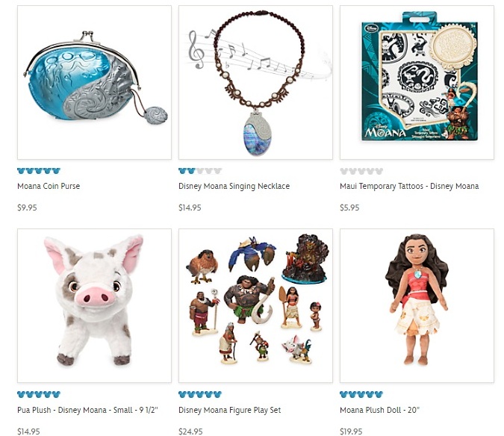Click the empty rating icons under Maui Tattoos
Viewport: 504px width, 436px height.
coord(361,171)
